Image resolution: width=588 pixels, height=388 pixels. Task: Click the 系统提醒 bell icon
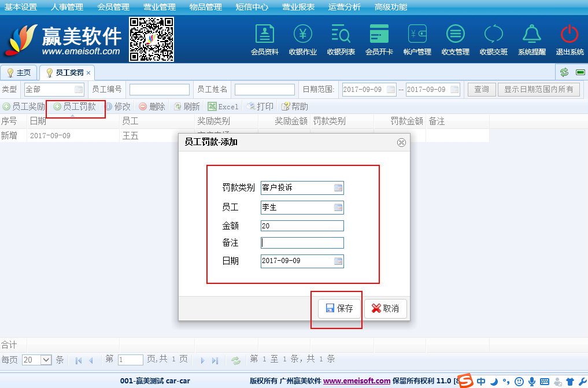pyautogui.click(x=531, y=39)
